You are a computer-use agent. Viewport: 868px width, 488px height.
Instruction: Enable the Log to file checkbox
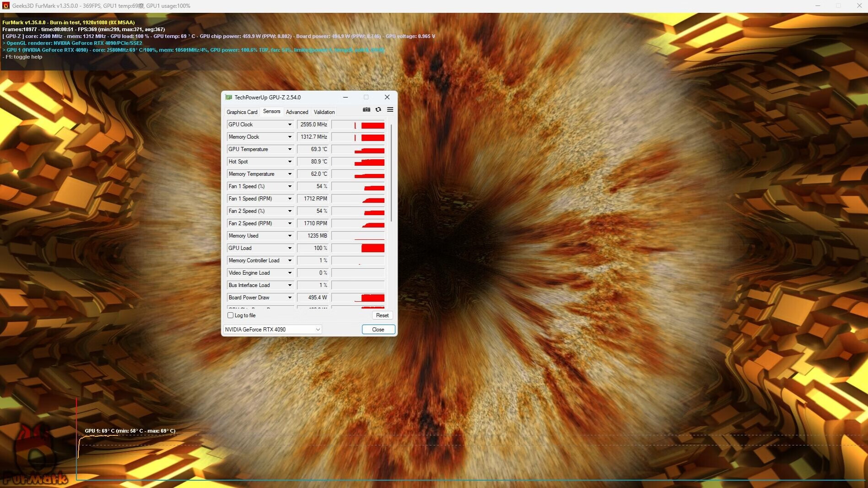point(231,315)
